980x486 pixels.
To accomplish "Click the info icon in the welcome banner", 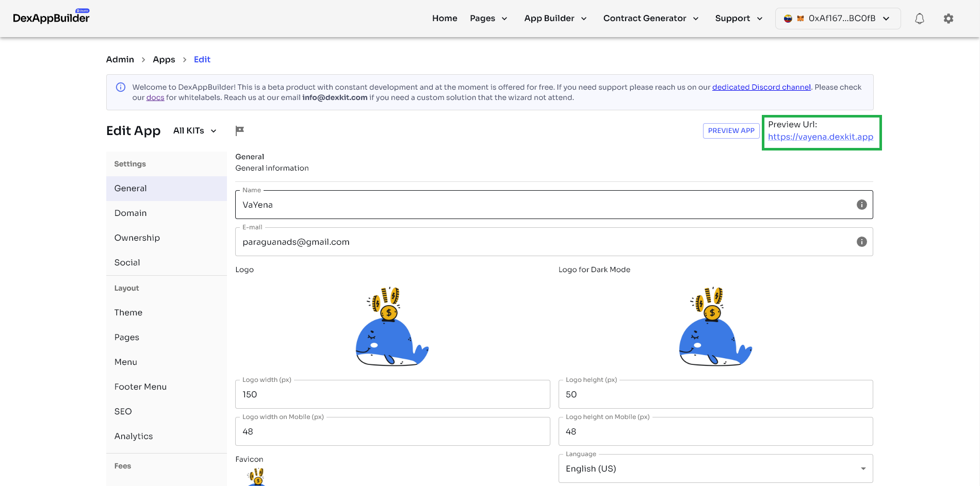I will point(121,87).
